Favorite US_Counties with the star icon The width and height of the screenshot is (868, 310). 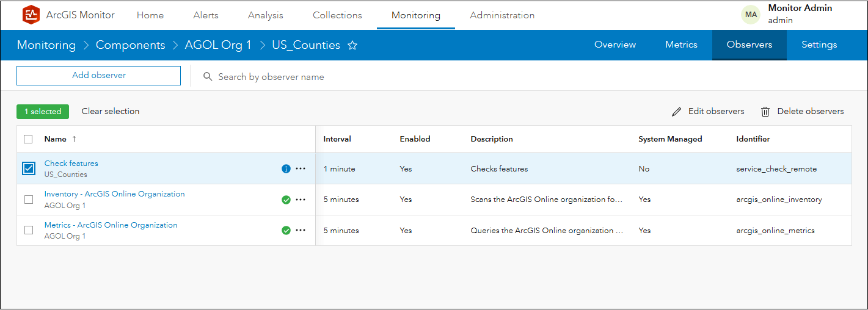tap(352, 45)
